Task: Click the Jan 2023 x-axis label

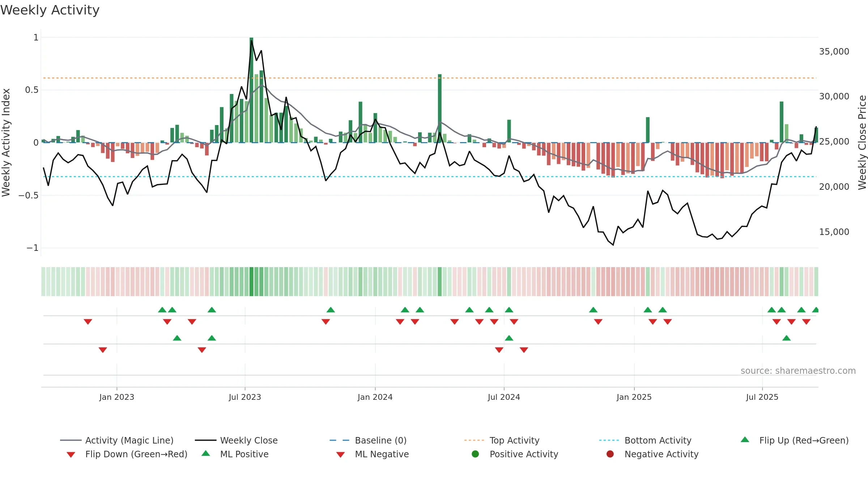Action: (x=117, y=397)
